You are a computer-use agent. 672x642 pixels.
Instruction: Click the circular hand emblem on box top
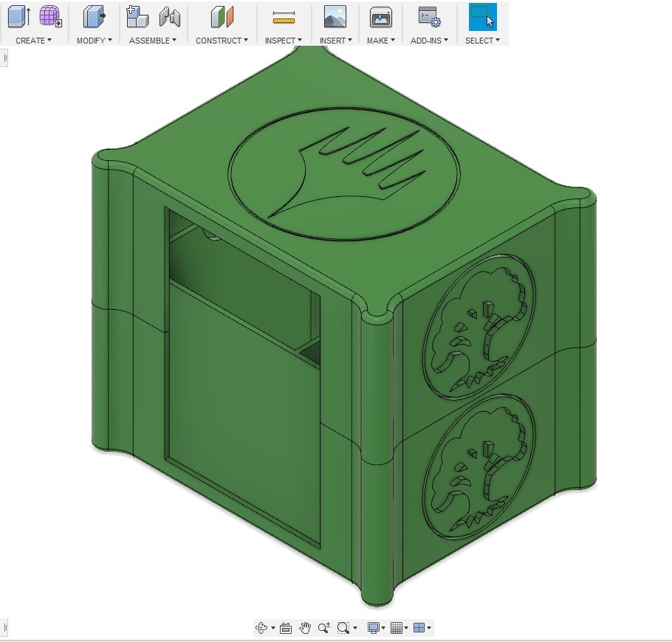[344, 174]
